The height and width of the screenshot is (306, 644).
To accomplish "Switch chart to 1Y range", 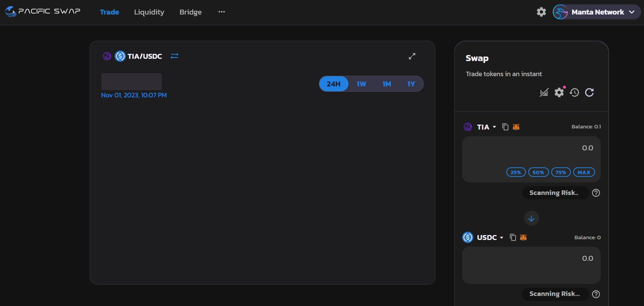I will 411,84.
